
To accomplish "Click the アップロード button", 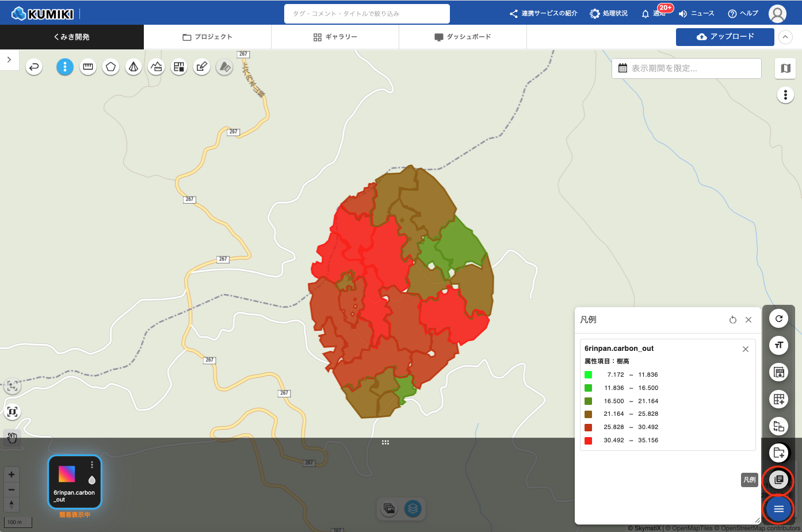I will coord(725,37).
